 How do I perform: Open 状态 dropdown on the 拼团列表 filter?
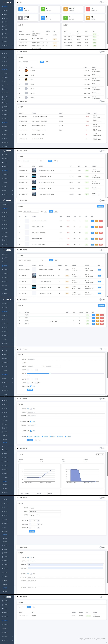[x=45, y=260]
